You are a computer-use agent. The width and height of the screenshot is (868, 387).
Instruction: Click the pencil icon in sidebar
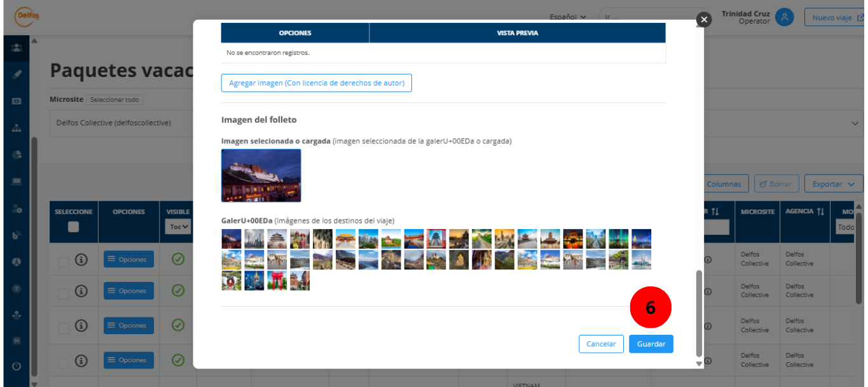17,74
